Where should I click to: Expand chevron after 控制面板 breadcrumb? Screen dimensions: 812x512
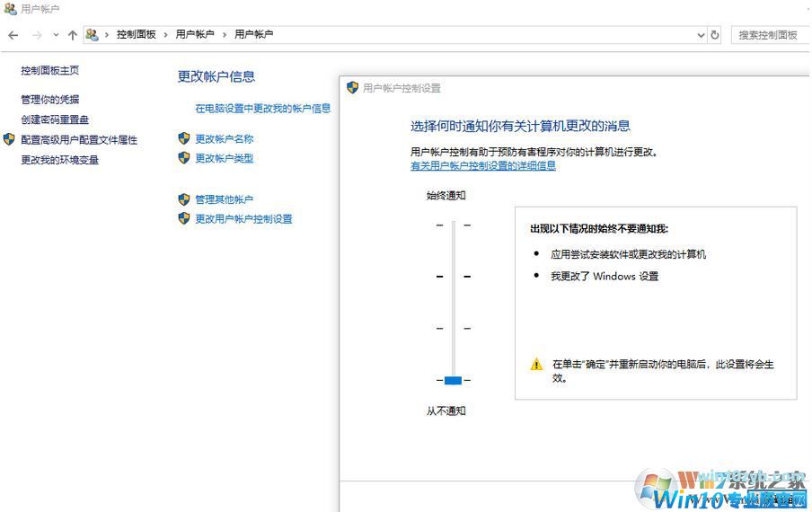[165, 35]
